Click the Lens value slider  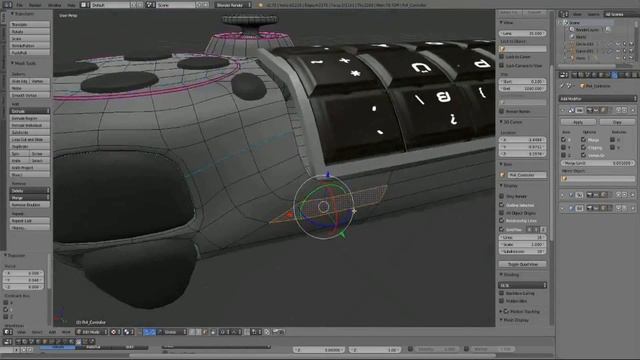pyautogui.click(x=522, y=33)
